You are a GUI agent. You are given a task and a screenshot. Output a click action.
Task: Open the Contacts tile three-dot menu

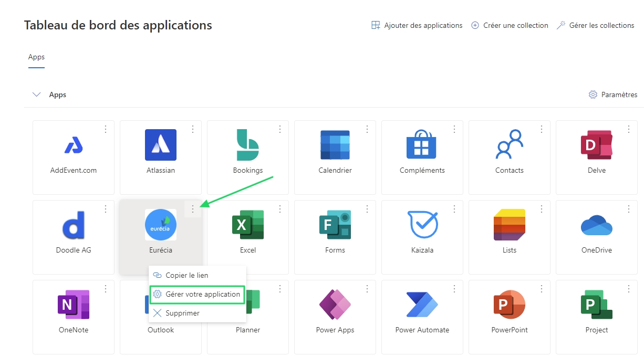[x=542, y=129]
